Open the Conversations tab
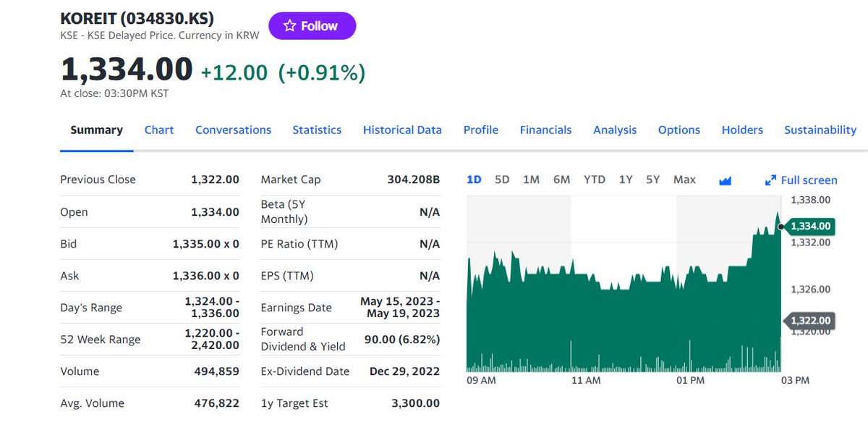Screen dimensions: 868x446 click(x=233, y=130)
